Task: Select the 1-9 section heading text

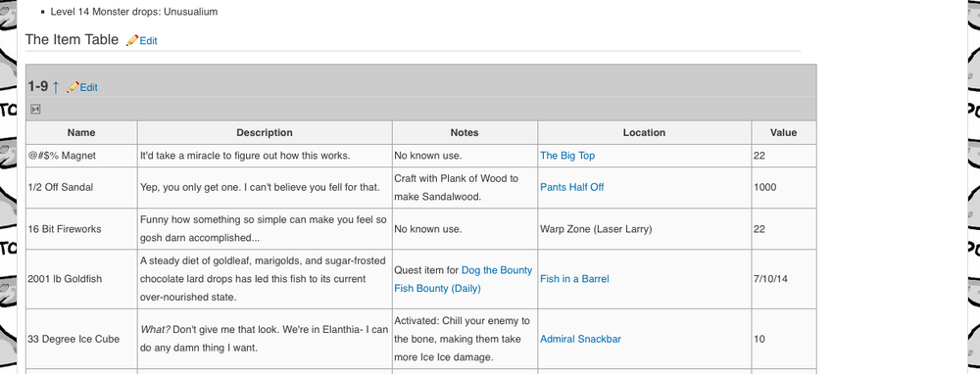Action: point(37,86)
